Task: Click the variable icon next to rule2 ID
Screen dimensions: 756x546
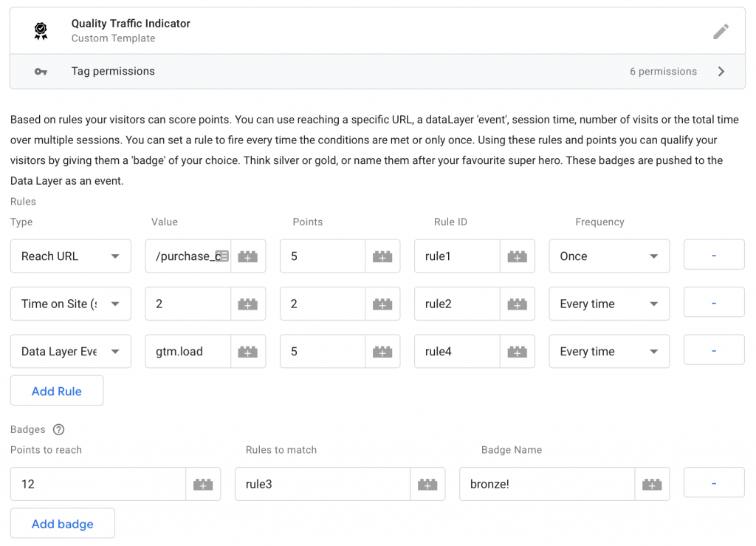Action: point(517,304)
